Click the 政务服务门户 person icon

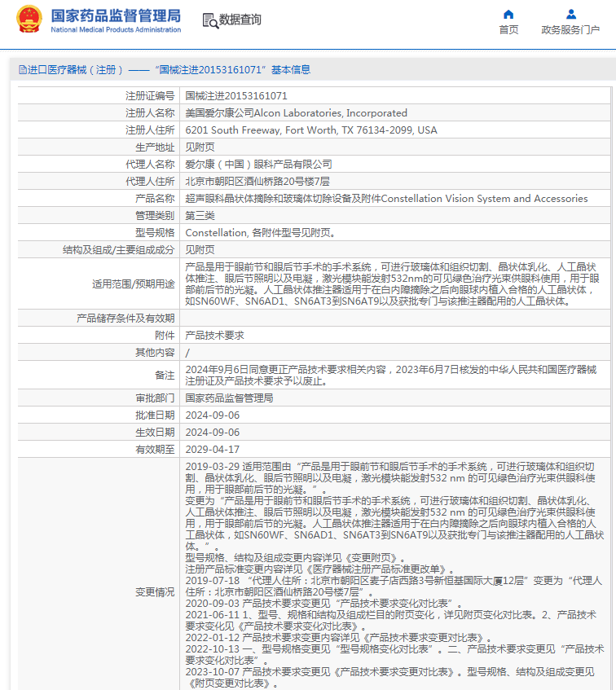pos(570,14)
